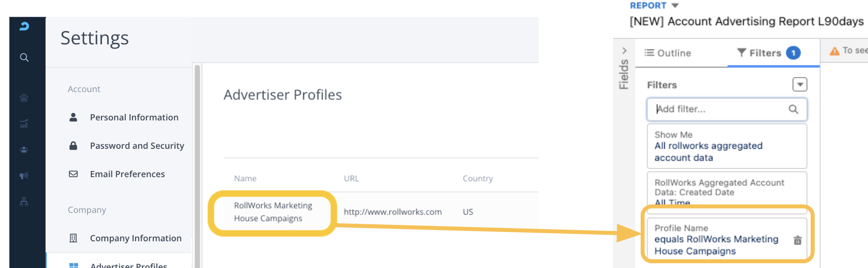Open campaigns megaphone icon in sidebar
868x268 pixels.
pyautogui.click(x=24, y=176)
